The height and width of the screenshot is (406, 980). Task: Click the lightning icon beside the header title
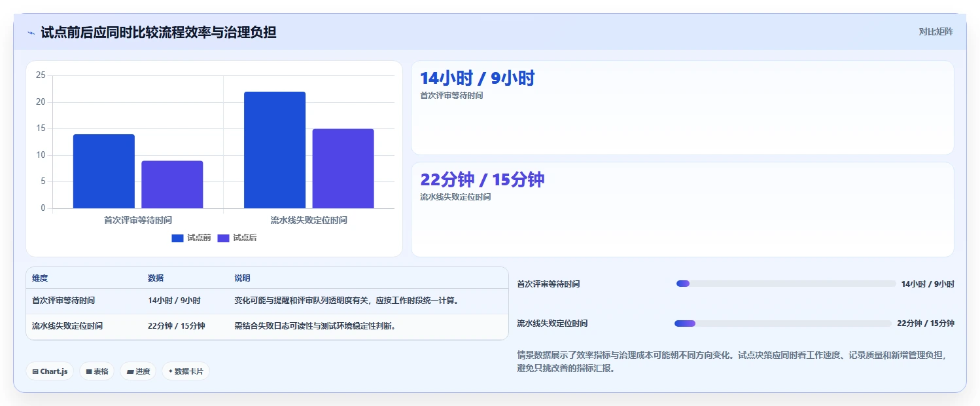pyautogui.click(x=31, y=33)
